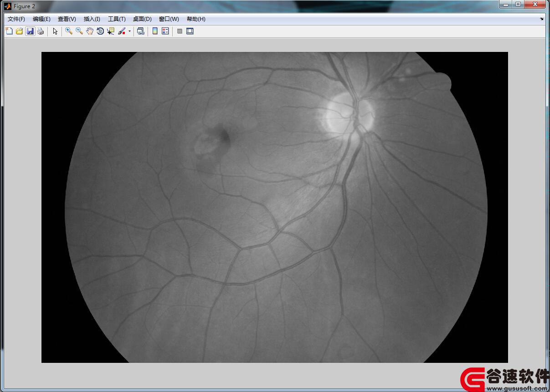
Task: Click the dock figure arrow in menu bar
Action: (x=542, y=19)
